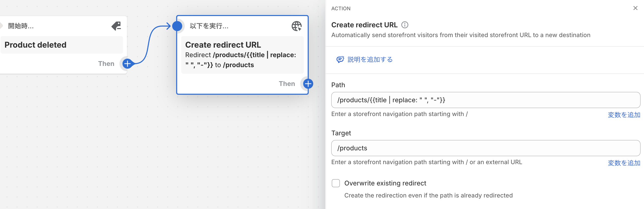Click 変数を追加 under the Path field
Screen dimensions: 644x209
[x=624, y=115]
